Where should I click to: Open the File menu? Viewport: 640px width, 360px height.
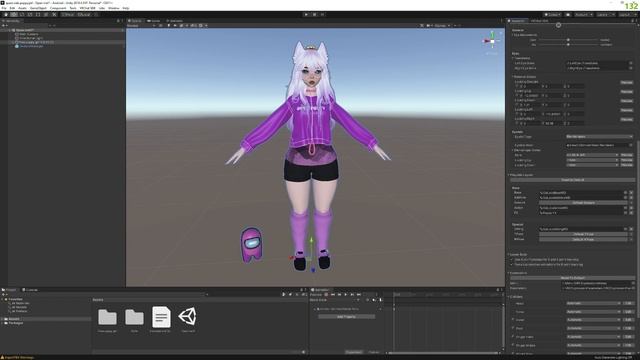4,8
